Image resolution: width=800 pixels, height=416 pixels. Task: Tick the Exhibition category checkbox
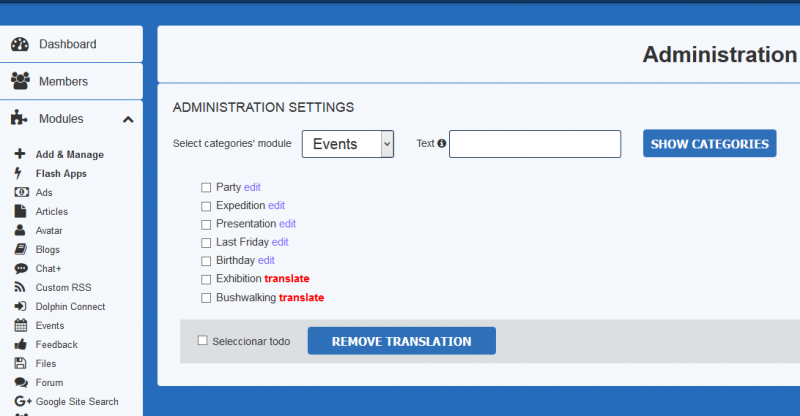pyautogui.click(x=206, y=279)
